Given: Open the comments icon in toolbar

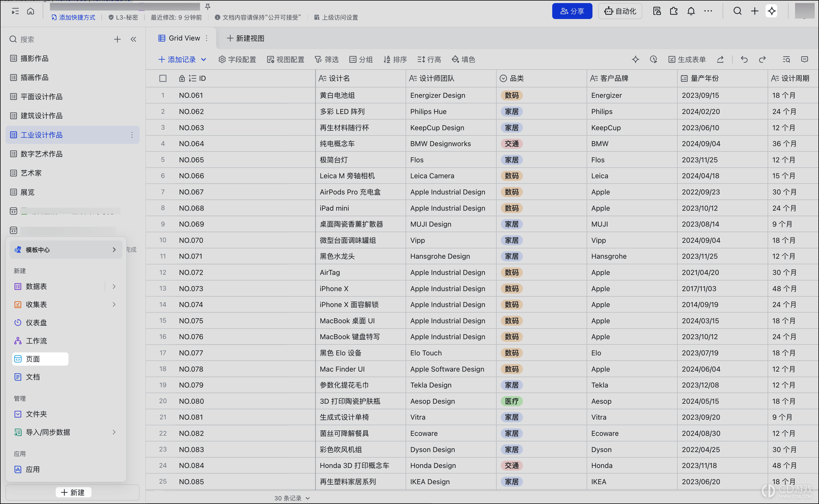Looking at the screenshot, I should tap(805, 60).
